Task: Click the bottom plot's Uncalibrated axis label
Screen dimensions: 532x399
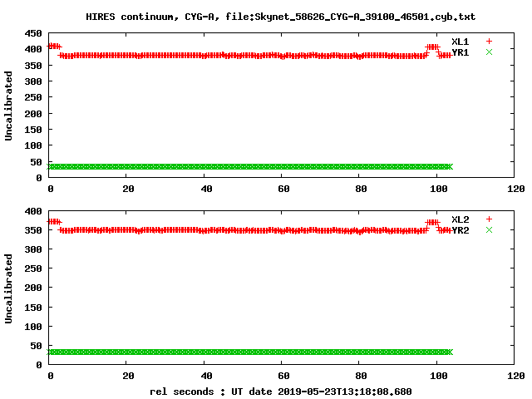Action: pyautogui.click(x=8, y=288)
